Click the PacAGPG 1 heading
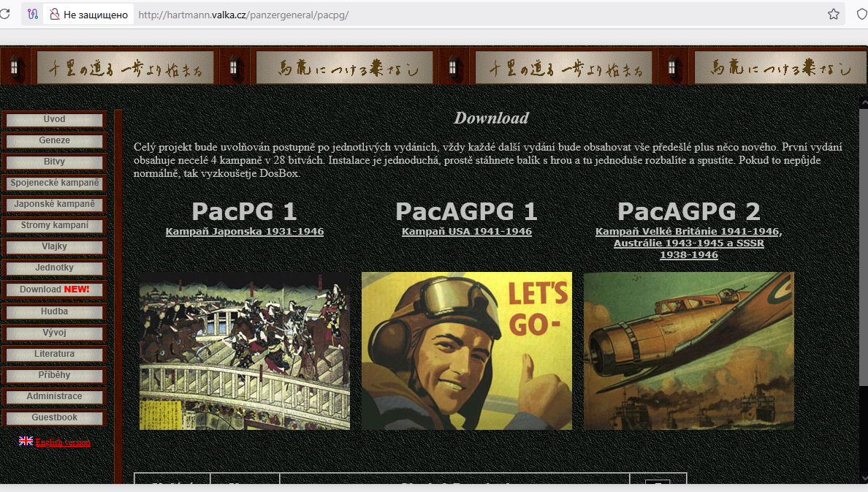The image size is (868, 492). click(x=467, y=212)
